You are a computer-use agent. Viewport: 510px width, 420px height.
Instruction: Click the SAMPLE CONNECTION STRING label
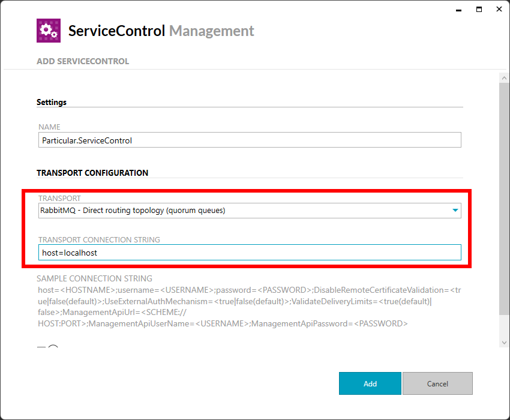coord(94,278)
